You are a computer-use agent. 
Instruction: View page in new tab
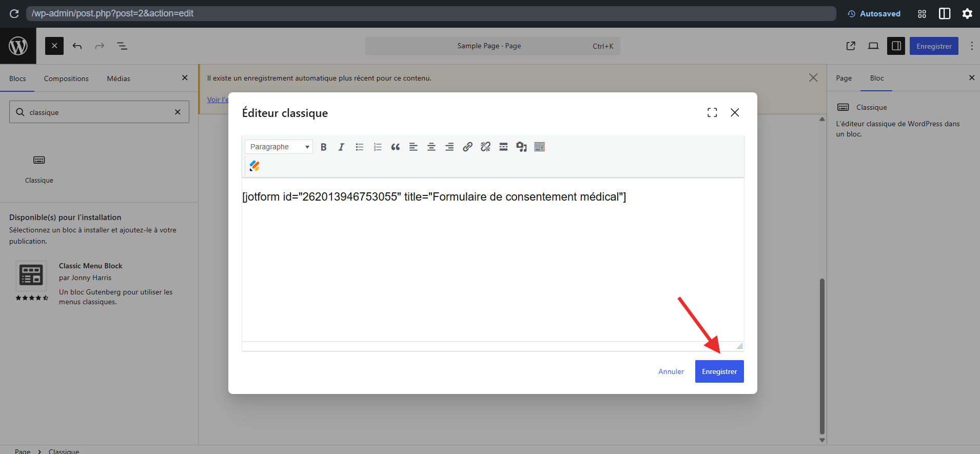coord(851,46)
